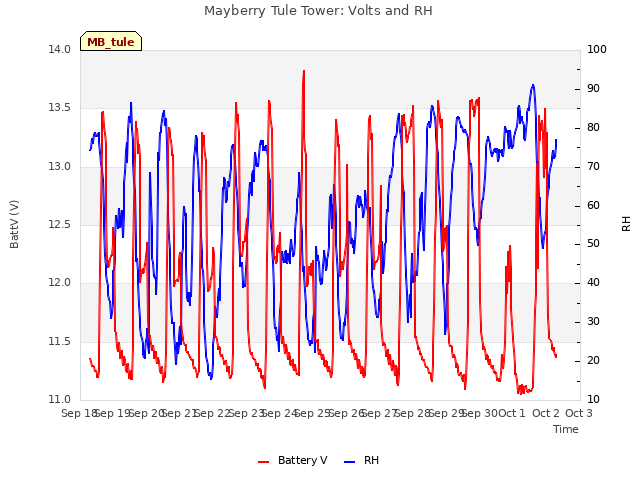This screenshot has height=480, width=640.
Task: Select the 10 tick on RH axis
Action: [593, 399]
